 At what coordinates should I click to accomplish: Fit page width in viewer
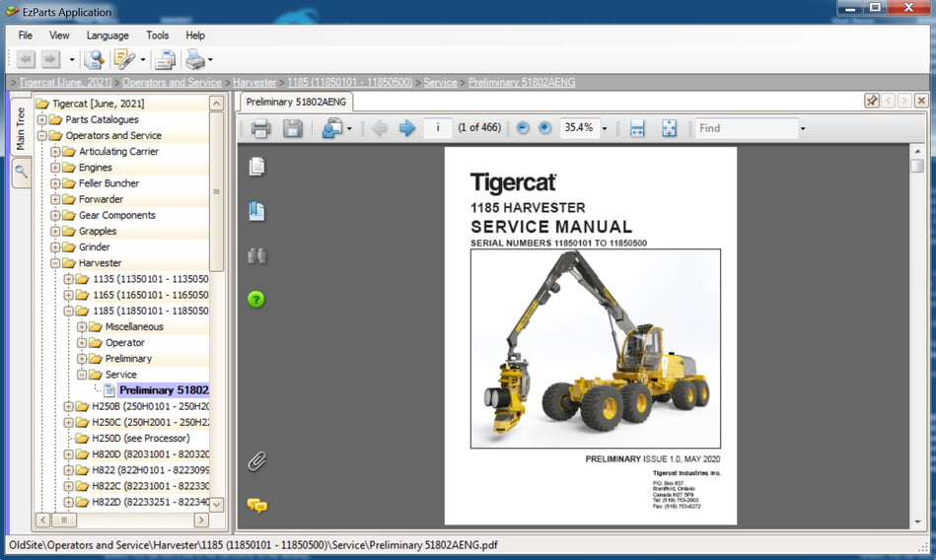(637, 128)
